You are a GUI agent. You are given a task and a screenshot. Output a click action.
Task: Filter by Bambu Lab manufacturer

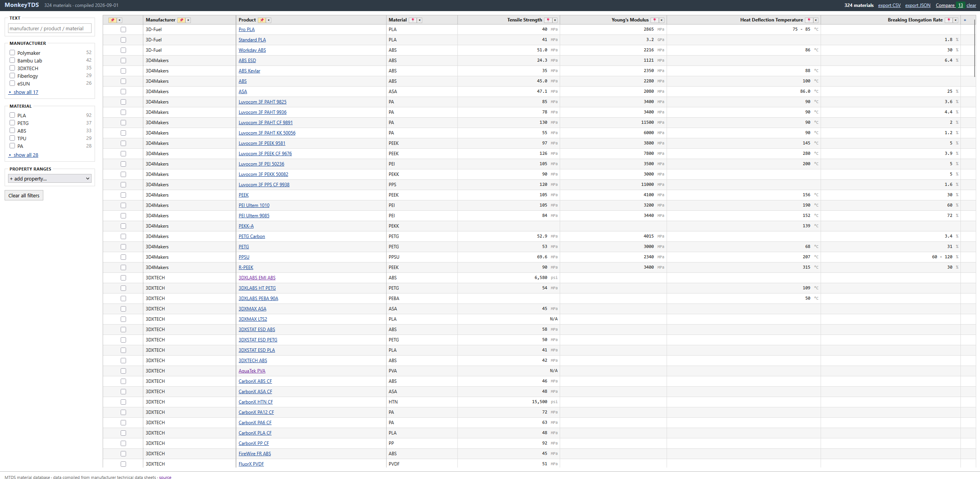(12, 61)
